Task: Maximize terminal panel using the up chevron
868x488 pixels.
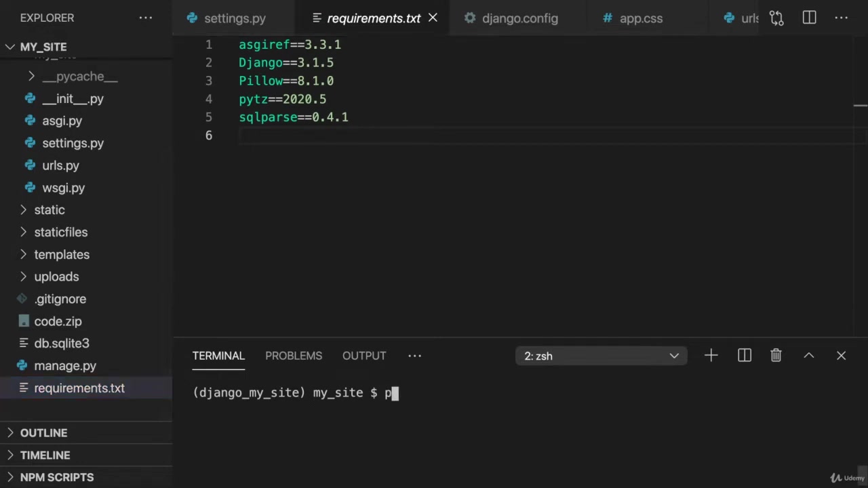Action: tap(808, 356)
